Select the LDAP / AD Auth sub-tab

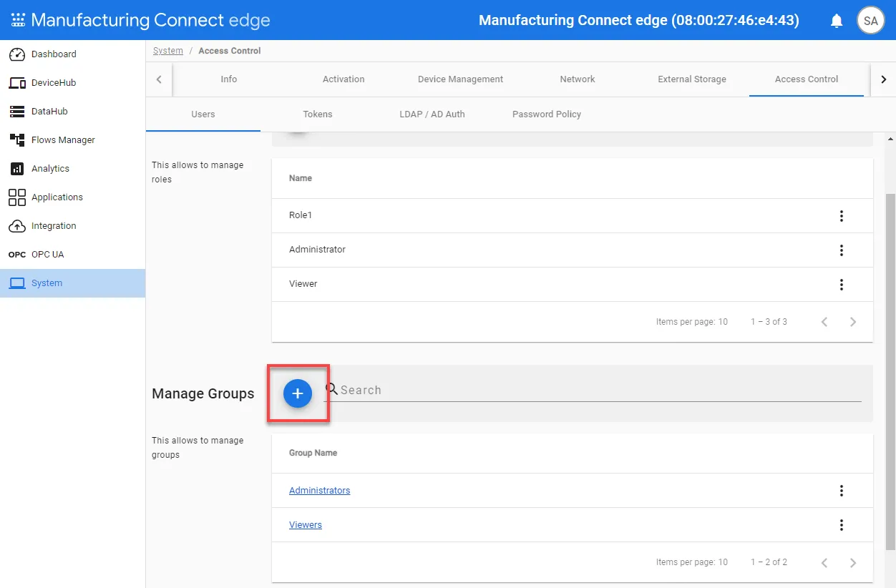point(432,114)
